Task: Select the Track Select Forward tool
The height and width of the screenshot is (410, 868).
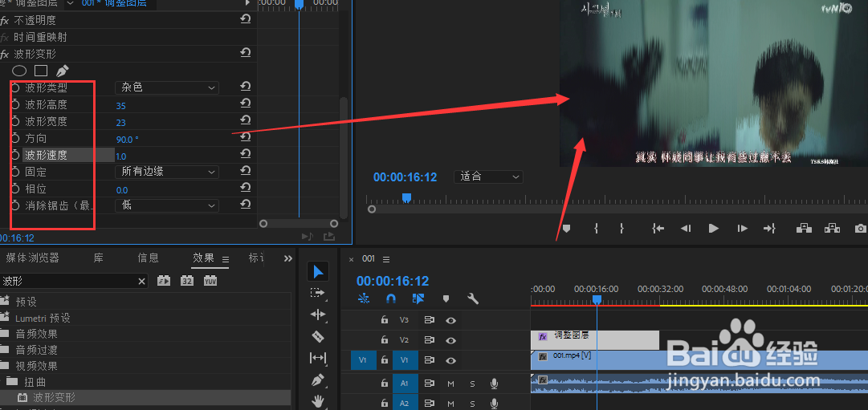Action: 317,293
